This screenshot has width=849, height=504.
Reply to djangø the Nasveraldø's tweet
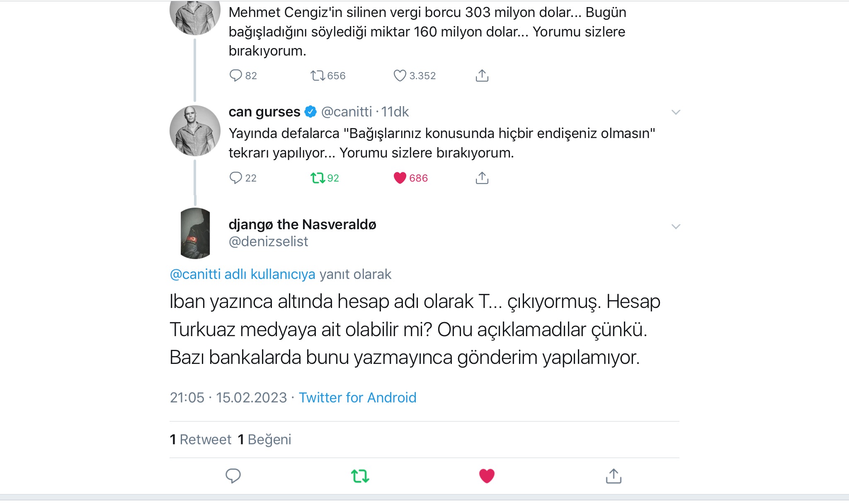click(x=233, y=476)
